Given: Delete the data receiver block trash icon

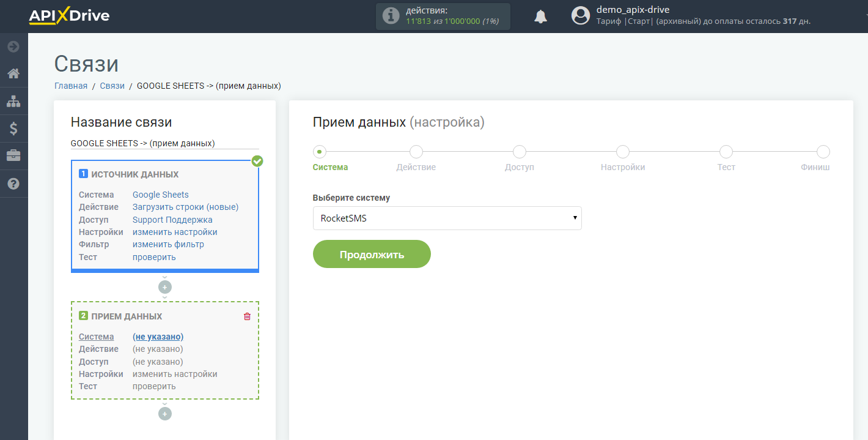Looking at the screenshot, I should coord(247,316).
